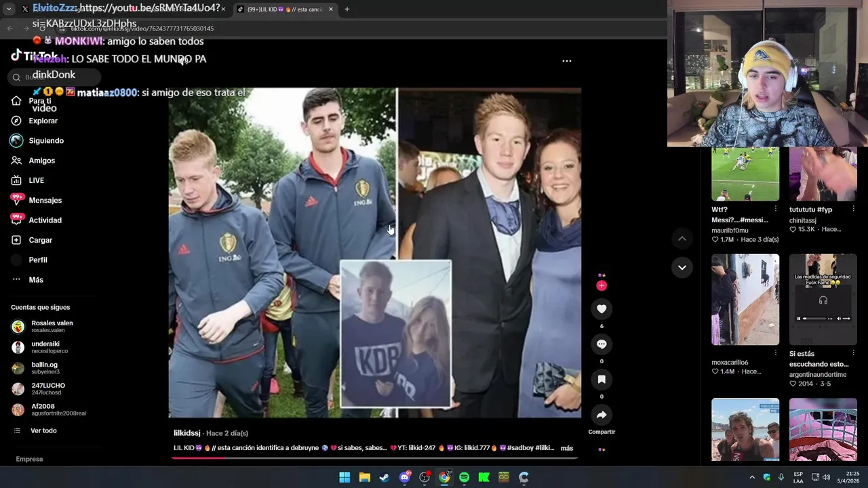
Task: Expand the Empresa footer section
Action: click(30, 459)
